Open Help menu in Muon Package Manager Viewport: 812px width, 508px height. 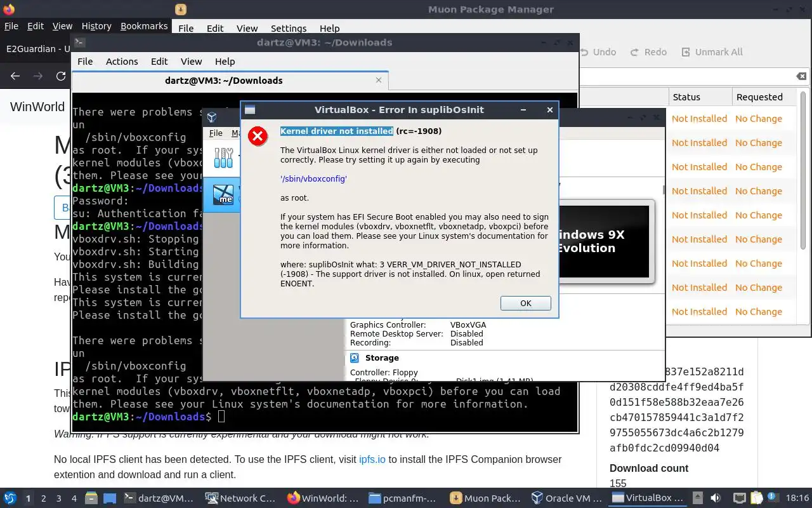click(329, 29)
